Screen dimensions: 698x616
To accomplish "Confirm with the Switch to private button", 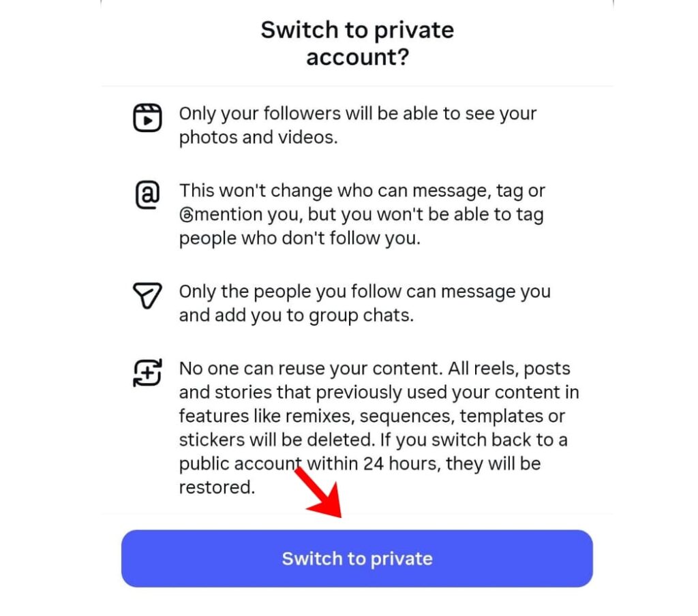I will point(357,558).
